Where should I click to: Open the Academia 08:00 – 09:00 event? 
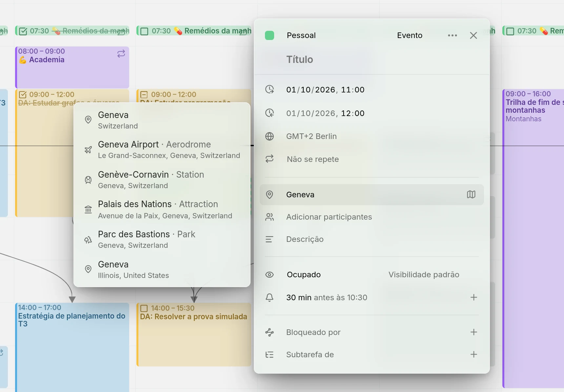click(x=72, y=67)
